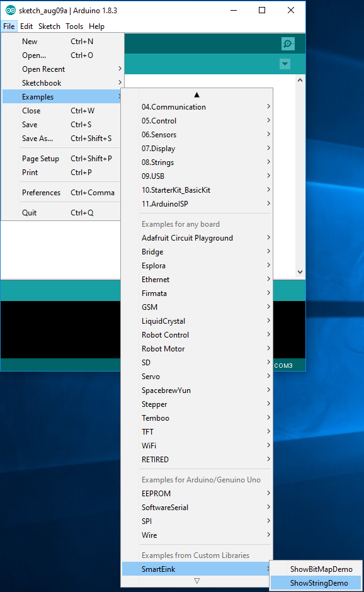364x592 pixels.
Task: Choose Save As from File menu
Action: [x=62, y=138]
